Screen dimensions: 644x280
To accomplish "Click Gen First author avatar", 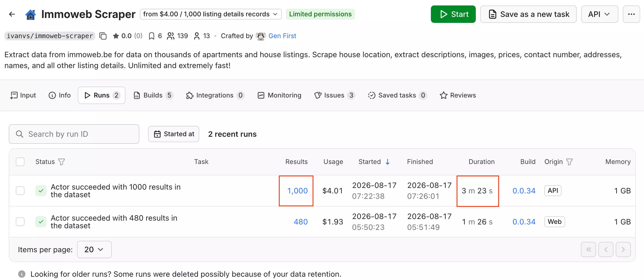I will (261, 36).
